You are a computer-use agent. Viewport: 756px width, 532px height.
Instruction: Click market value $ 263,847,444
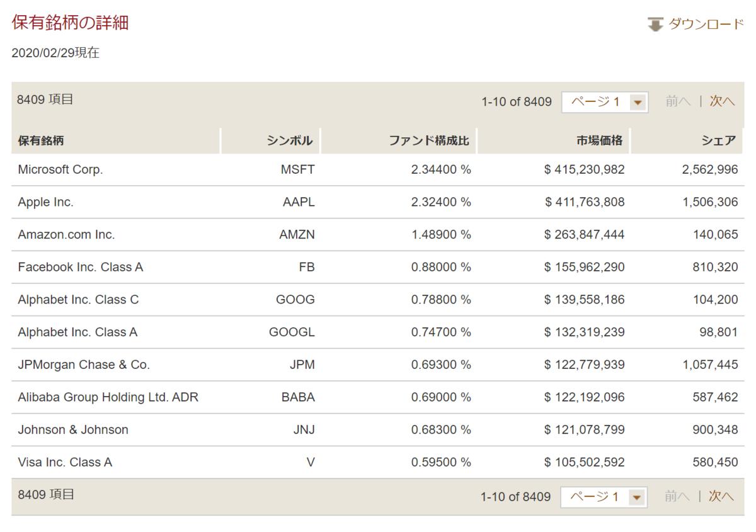585,235
